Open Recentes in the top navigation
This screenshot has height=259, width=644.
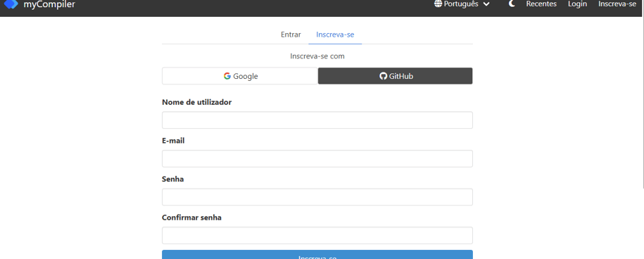pos(541,4)
